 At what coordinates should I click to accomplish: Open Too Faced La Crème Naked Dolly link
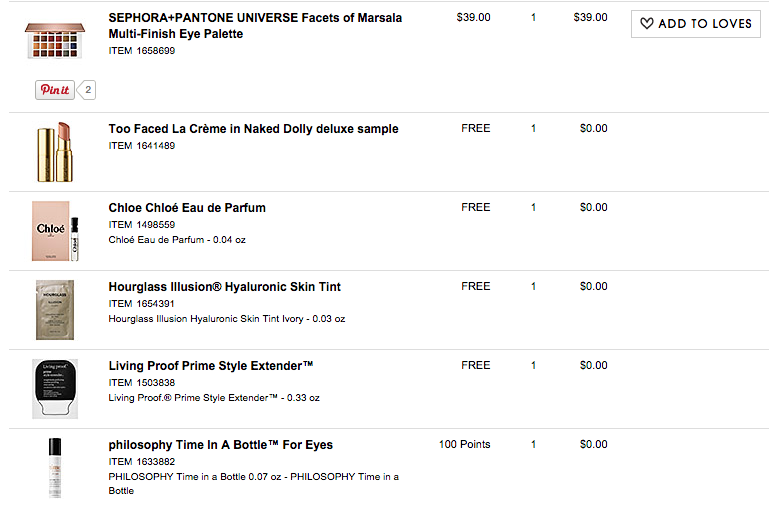tap(254, 129)
